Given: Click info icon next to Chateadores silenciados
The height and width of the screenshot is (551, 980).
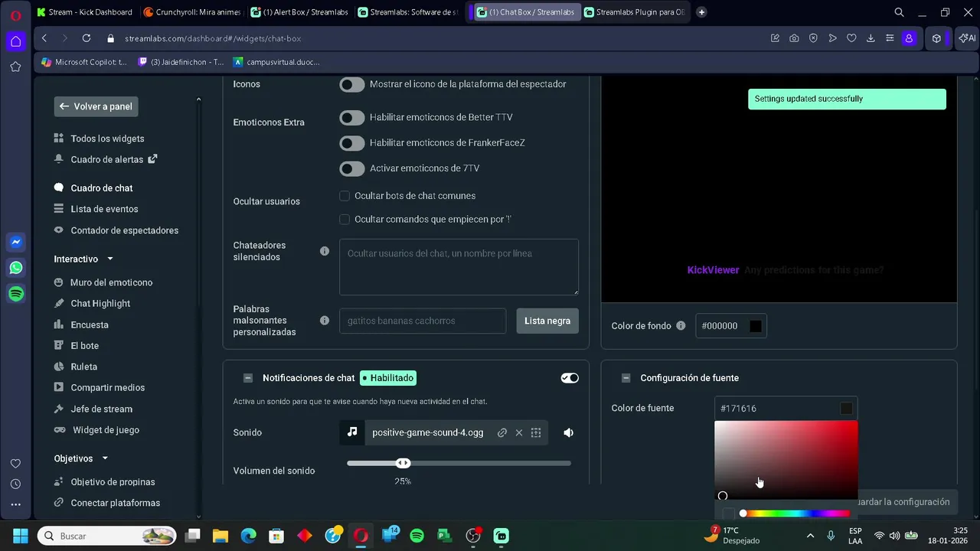Looking at the screenshot, I should tap(325, 251).
